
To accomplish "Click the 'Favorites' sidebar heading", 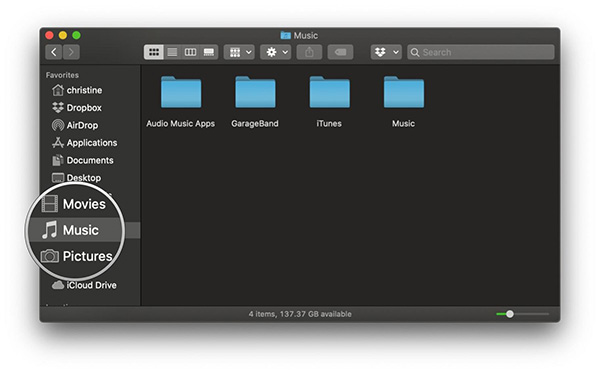I will point(62,75).
